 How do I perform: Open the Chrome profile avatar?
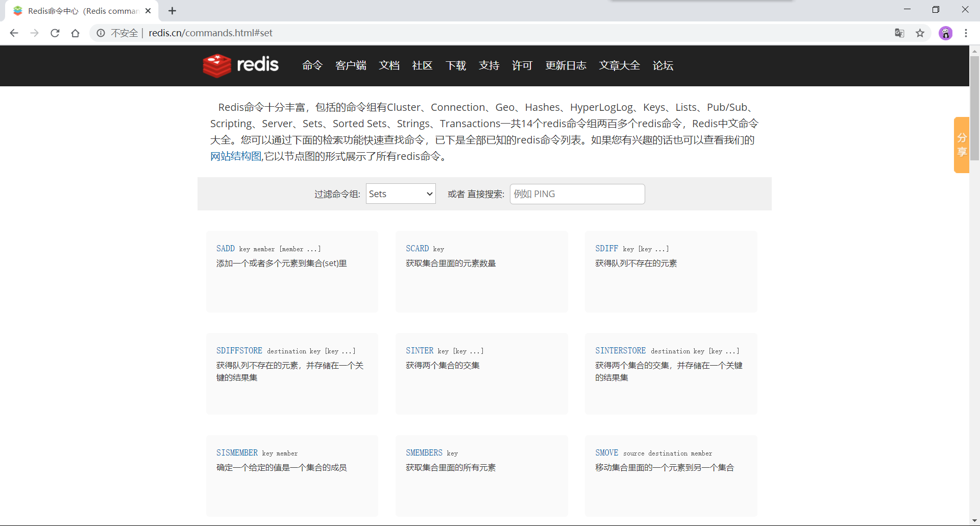[x=945, y=33]
